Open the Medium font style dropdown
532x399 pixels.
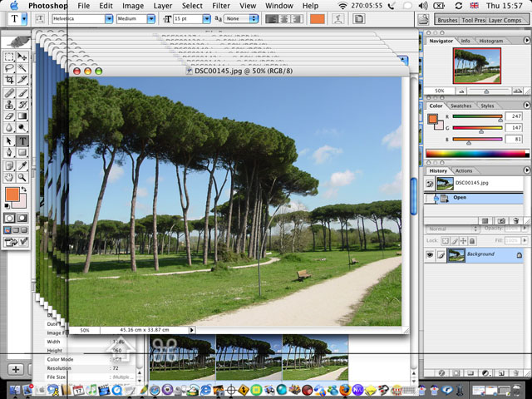tap(151, 18)
